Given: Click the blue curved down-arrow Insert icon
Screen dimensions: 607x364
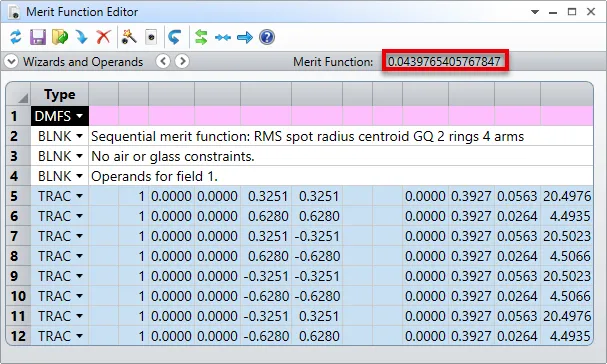Looking at the screenshot, I should (x=82, y=37).
